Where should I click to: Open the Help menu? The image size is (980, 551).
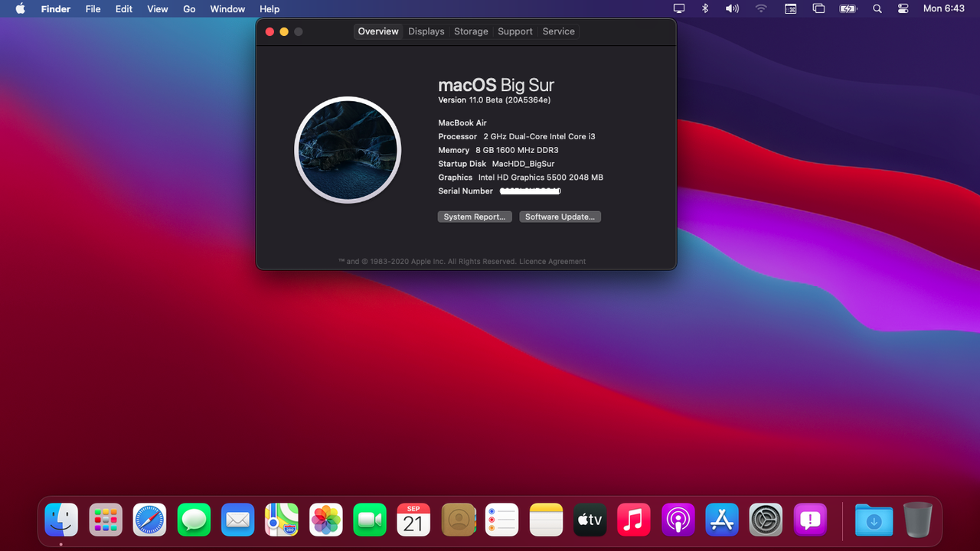269,8
